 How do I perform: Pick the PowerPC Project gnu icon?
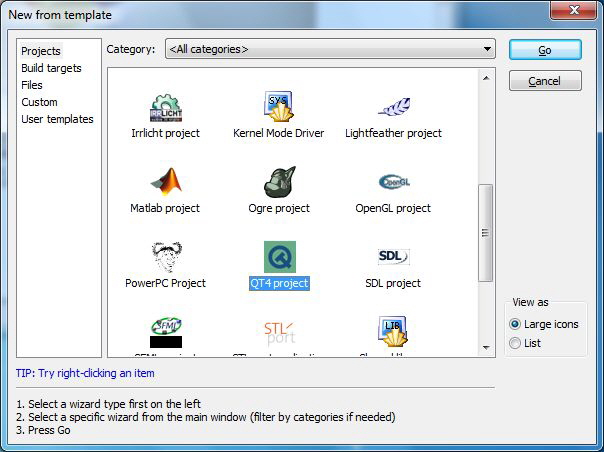coord(166,257)
